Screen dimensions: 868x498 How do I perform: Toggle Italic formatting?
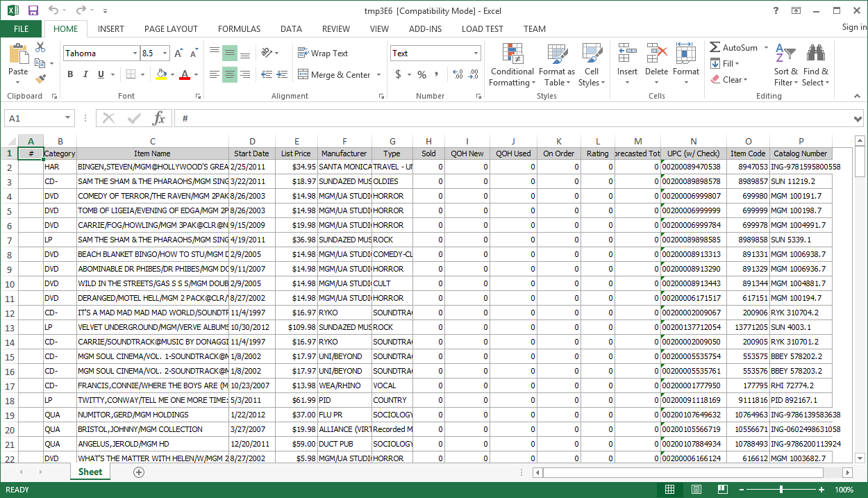[x=85, y=74]
